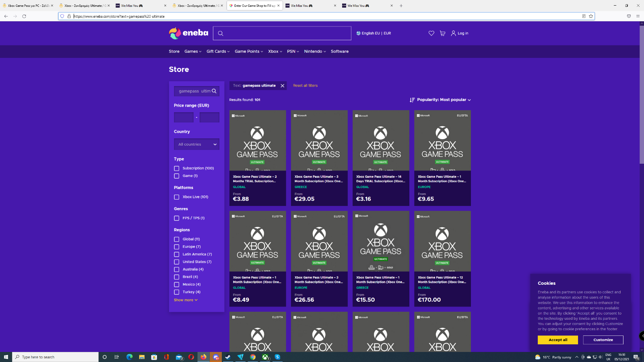Image resolution: width=644 pixels, height=362 pixels.
Task: Click the header search magnifier icon
Action: (x=221, y=33)
